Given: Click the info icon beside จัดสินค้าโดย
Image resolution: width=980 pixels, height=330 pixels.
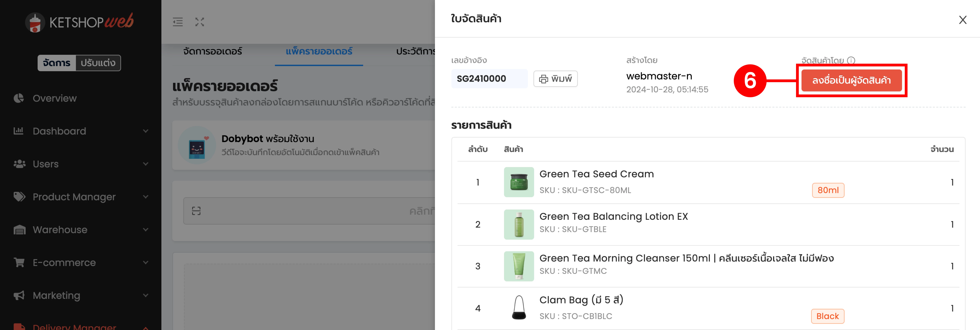Looking at the screenshot, I should (x=851, y=60).
